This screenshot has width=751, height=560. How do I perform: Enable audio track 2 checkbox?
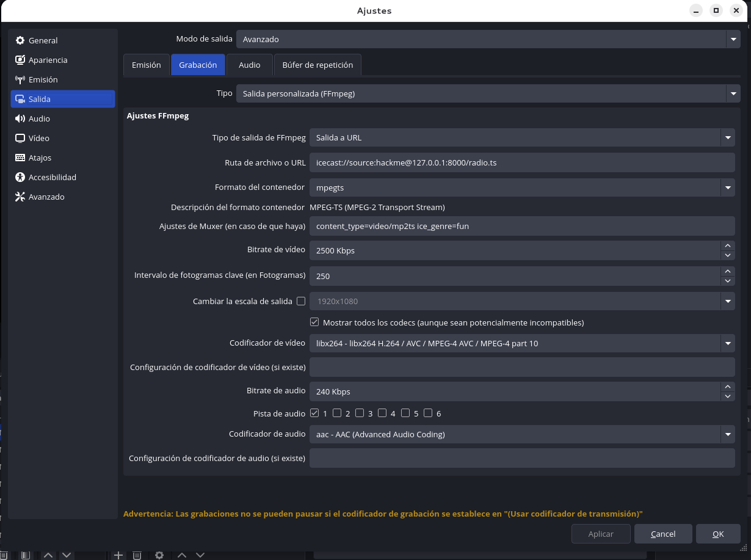coord(337,413)
